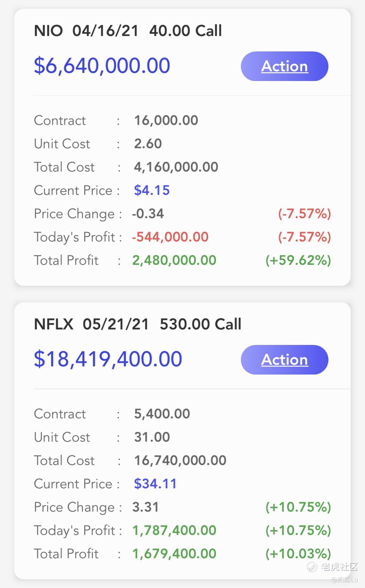Tap NIO total profit 2,480,000.00
This screenshot has width=365, height=588.
click(174, 261)
